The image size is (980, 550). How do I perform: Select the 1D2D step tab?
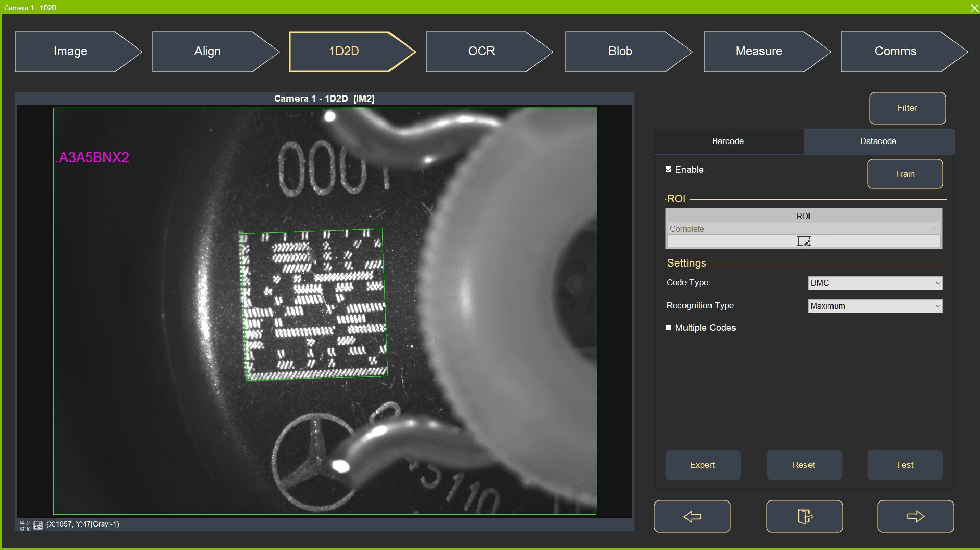coord(352,51)
